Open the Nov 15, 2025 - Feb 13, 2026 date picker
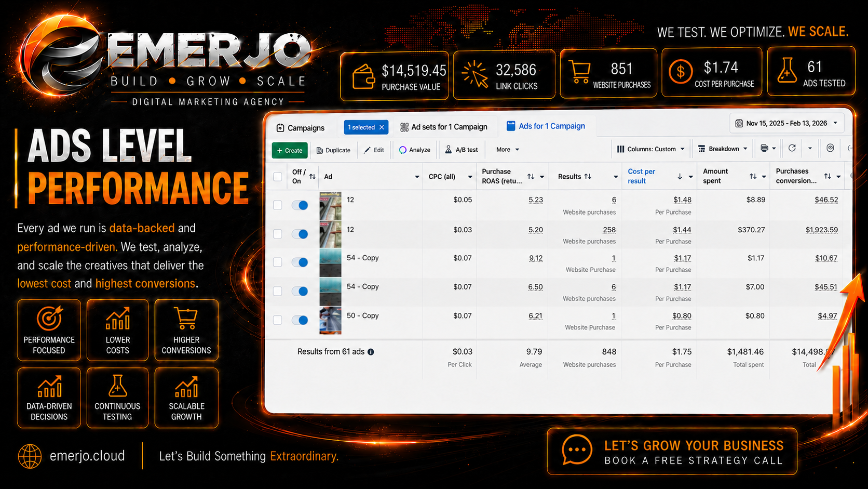This screenshot has width=868, height=489. click(x=786, y=123)
